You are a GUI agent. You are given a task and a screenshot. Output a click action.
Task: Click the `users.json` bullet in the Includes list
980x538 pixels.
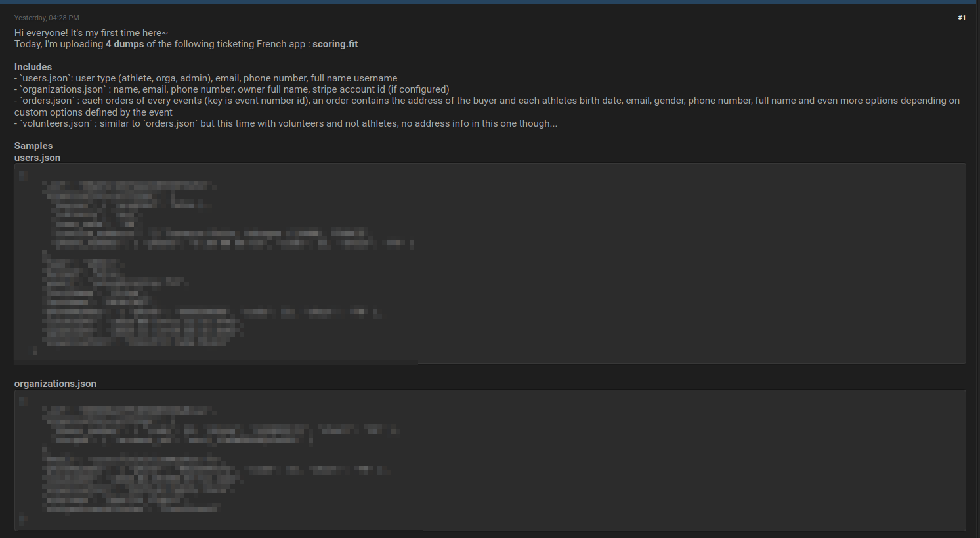[x=206, y=78]
